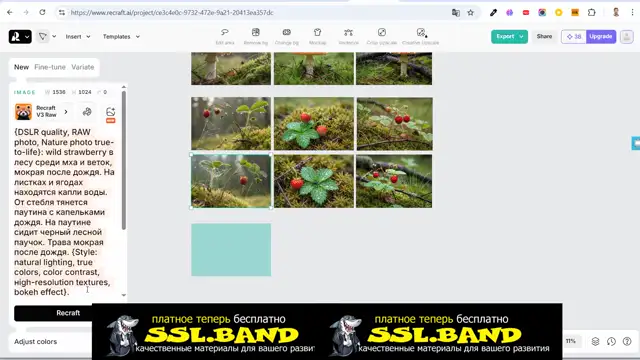Viewport: 640px width, 360px height.
Task: Click the attach image icon with new badge
Action: point(110,113)
